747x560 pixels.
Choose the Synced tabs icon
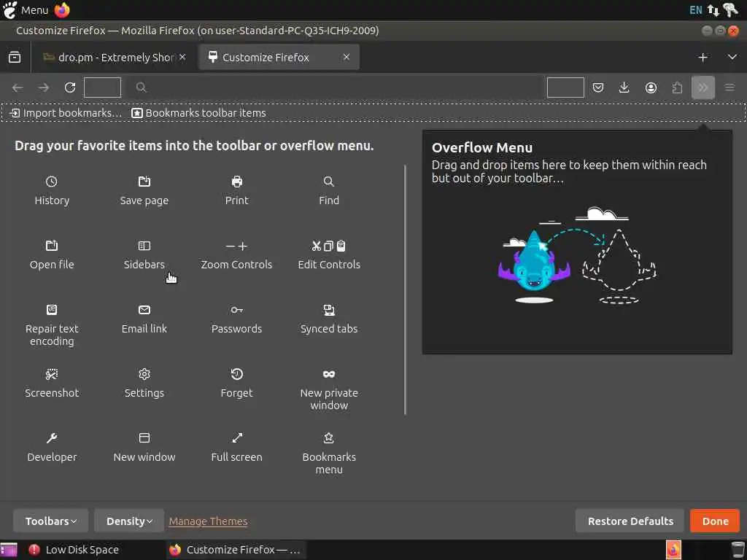point(329,310)
